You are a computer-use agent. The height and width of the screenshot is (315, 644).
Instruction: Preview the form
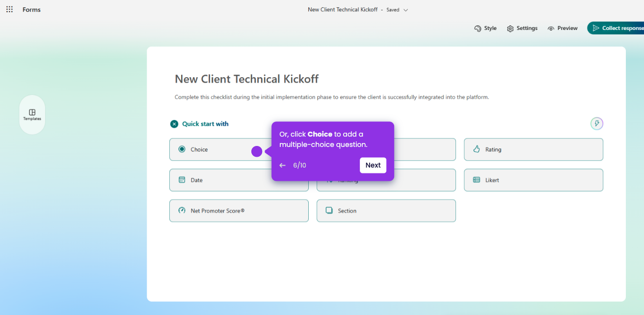563,29
